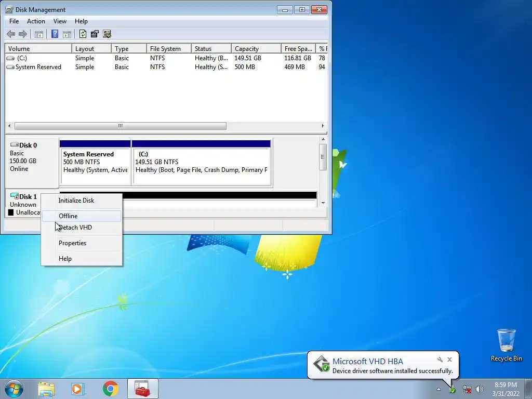Sort by the Status column header
Viewport: 532px width, 399px height.
(x=211, y=48)
